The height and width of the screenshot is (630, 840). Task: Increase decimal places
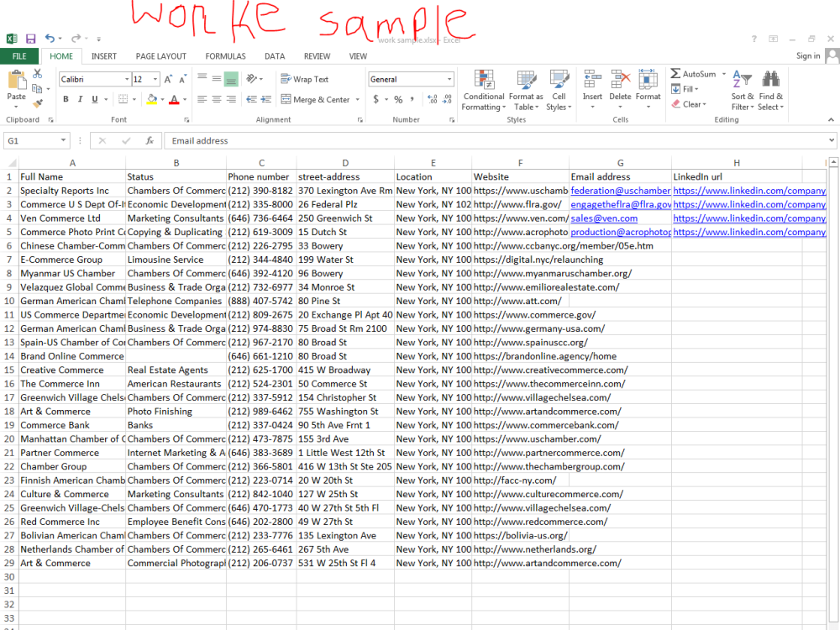433,99
